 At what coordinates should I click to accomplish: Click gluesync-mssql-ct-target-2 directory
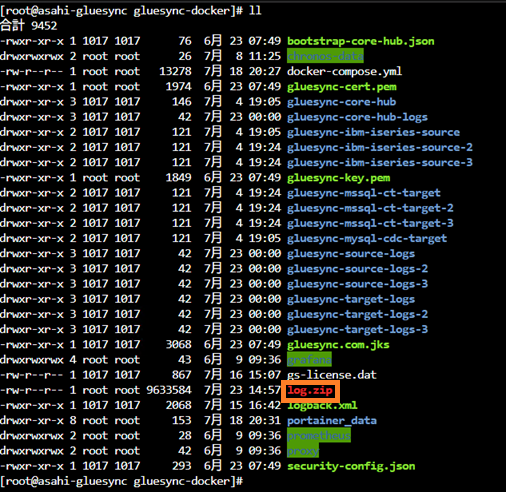pyautogui.click(x=370, y=208)
